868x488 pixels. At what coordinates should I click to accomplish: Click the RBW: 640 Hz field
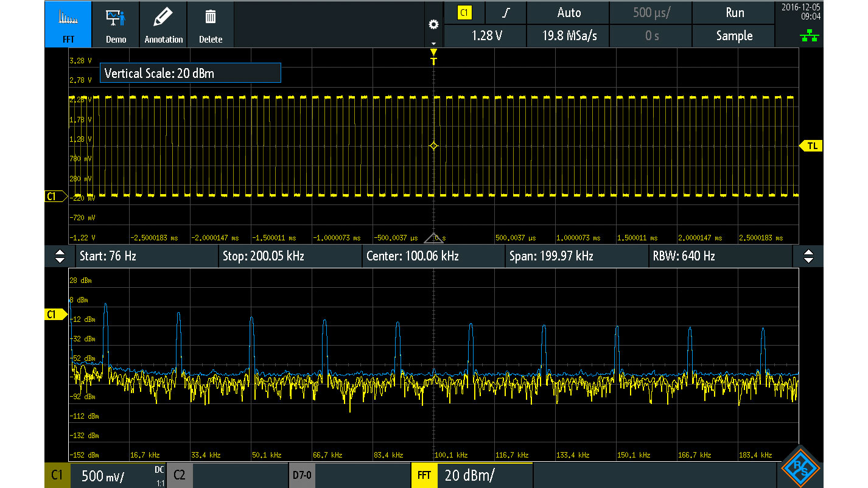718,256
